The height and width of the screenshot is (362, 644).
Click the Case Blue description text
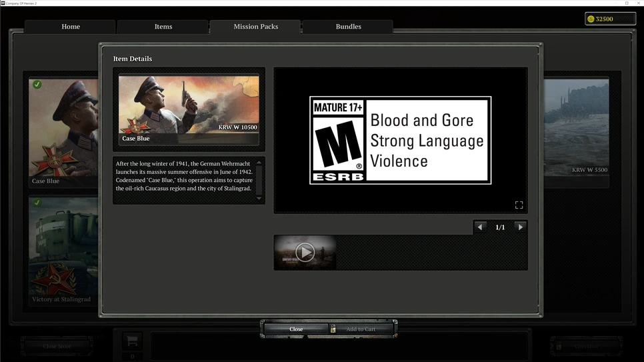pyautogui.click(x=184, y=176)
